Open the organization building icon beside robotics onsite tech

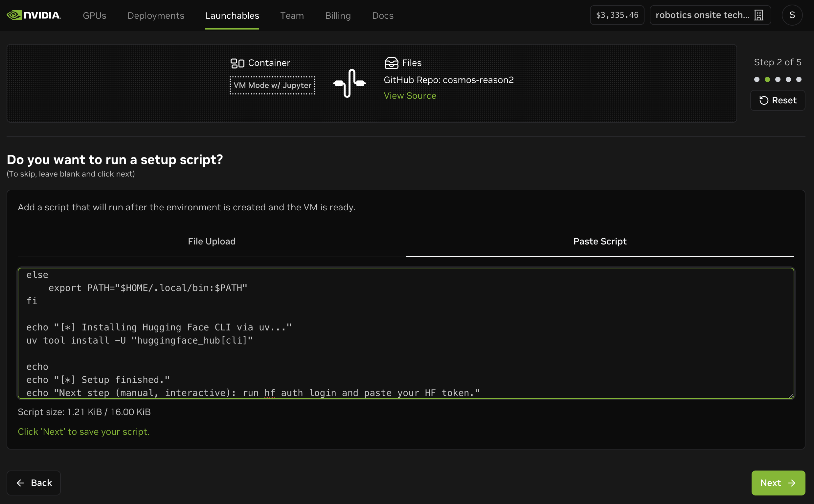point(759,15)
